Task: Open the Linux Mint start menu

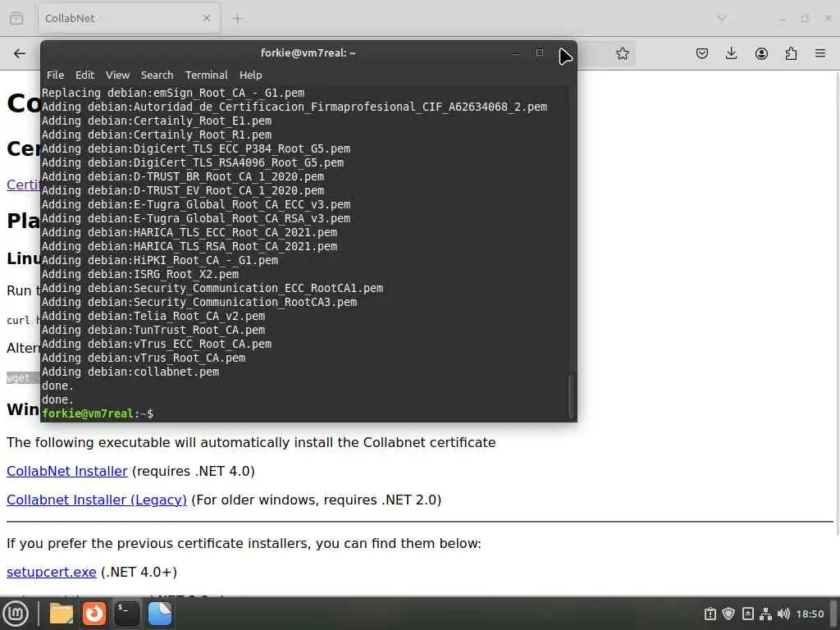Action: coord(16,614)
